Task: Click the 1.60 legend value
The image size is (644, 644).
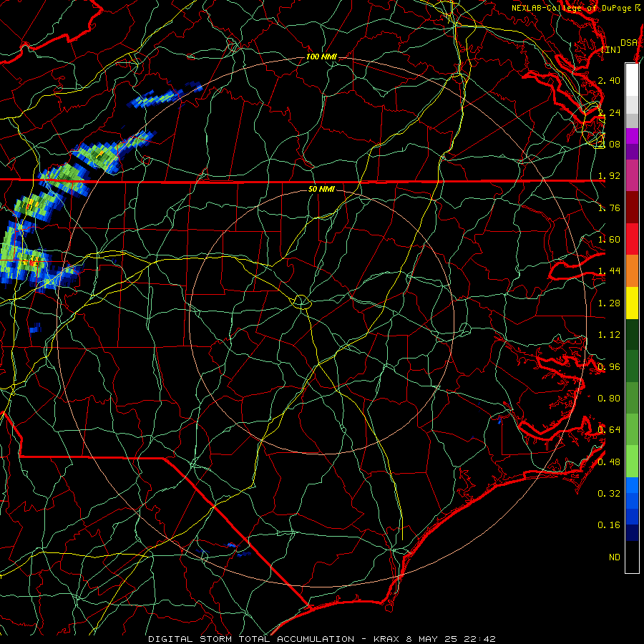Action: coord(609,240)
